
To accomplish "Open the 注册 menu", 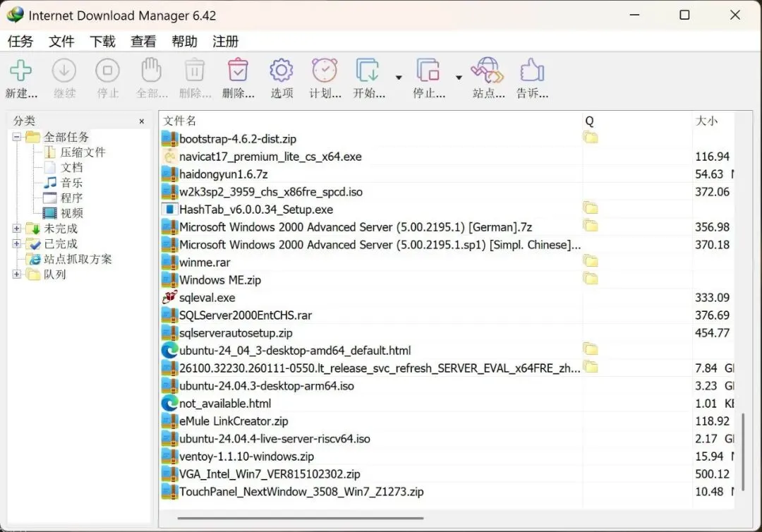I will pyautogui.click(x=226, y=42).
